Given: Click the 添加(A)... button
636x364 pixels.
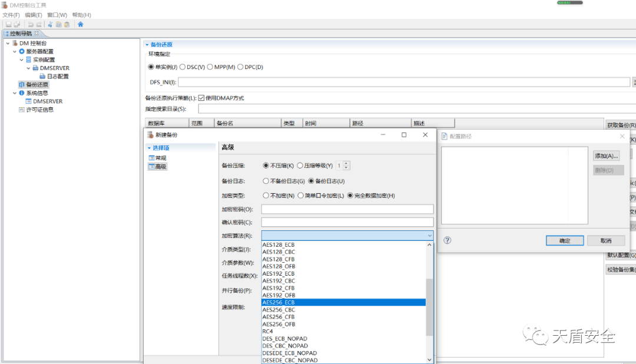Looking at the screenshot, I should tap(606, 156).
